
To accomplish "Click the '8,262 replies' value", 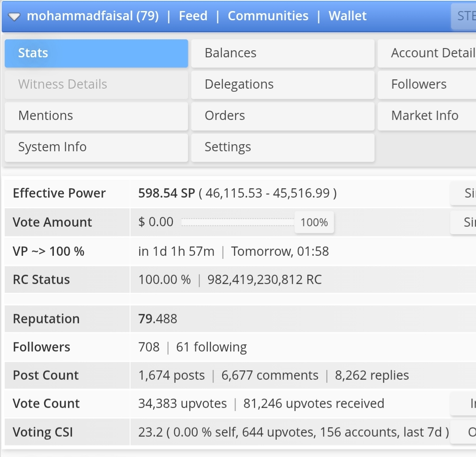I will tap(372, 376).
